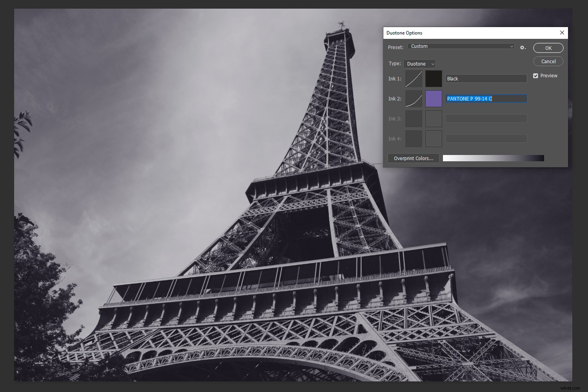Select the Ink 4 color box
Viewport: 588px width, 392px height.
[434, 138]
